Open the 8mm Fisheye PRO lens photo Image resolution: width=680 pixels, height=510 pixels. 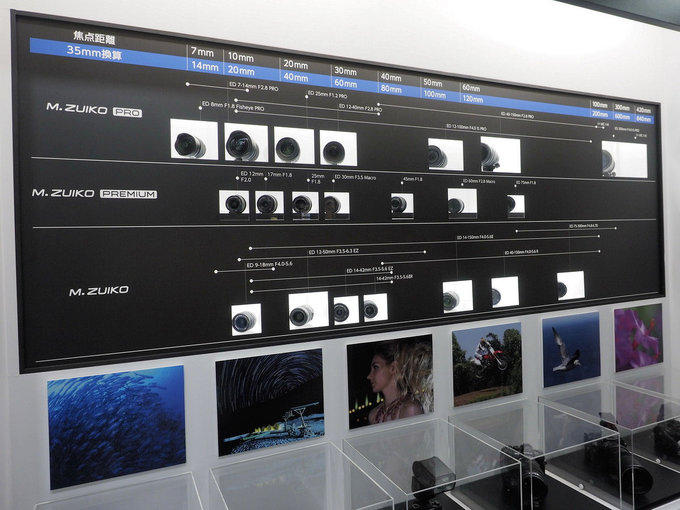click(194, 139)
